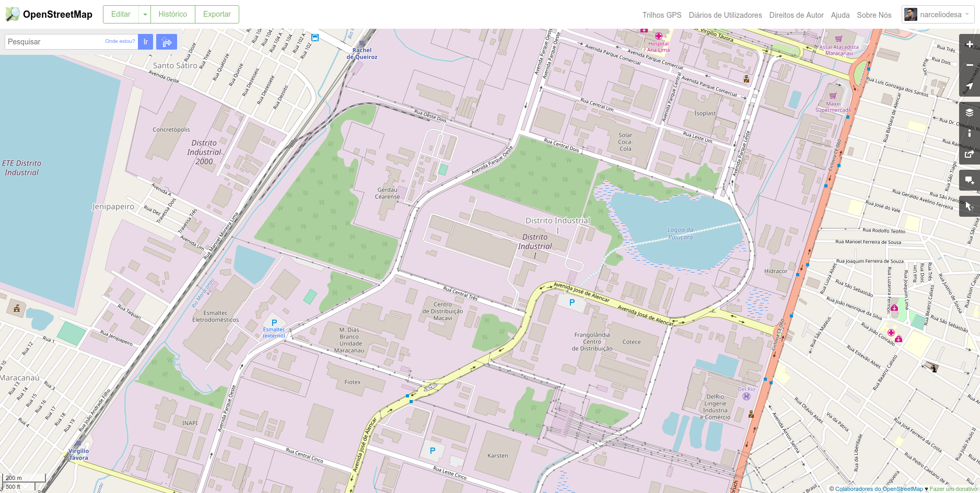
Task: Open the Exportar tab
Action: tap(217, 15)
